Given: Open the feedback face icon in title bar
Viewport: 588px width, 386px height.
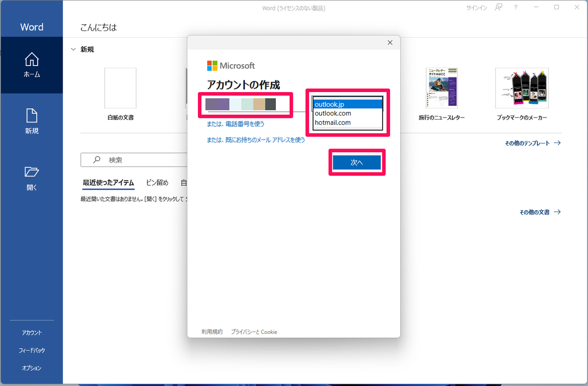Looking at the screenshot, I should coord(498,7).
